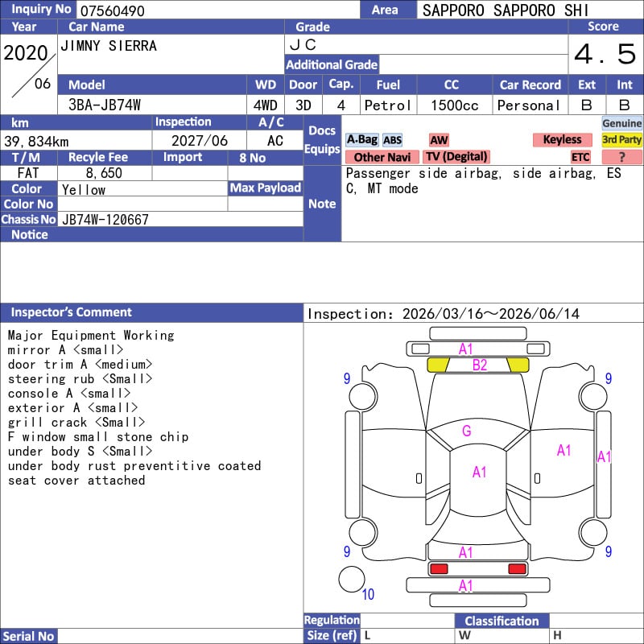The width and height of the screenshot is (644, 644).
Task: Select the ETC equipment badge
Action: [x=580, y=157]
